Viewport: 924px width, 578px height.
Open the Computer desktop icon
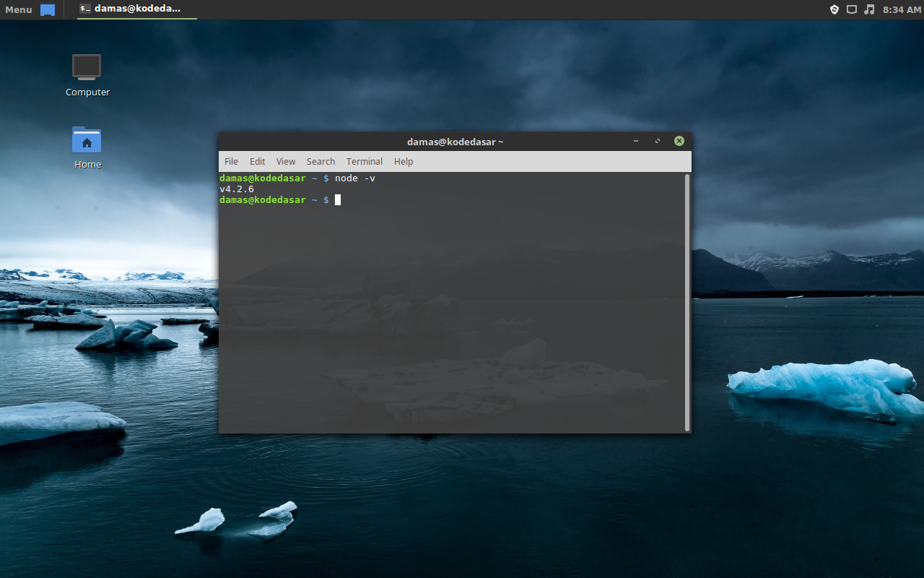[x=87, y=75]
